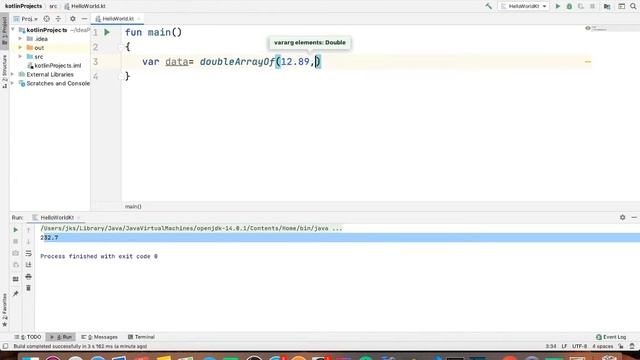Open Search Everywhere magnifier icon
This screenshot has width=640, height=360.
coord(633,6)
